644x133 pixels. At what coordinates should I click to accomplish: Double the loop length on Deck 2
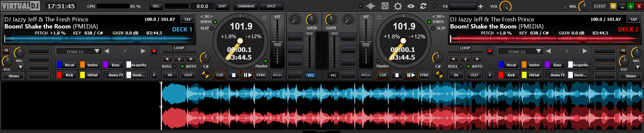[x=477, y=59]
